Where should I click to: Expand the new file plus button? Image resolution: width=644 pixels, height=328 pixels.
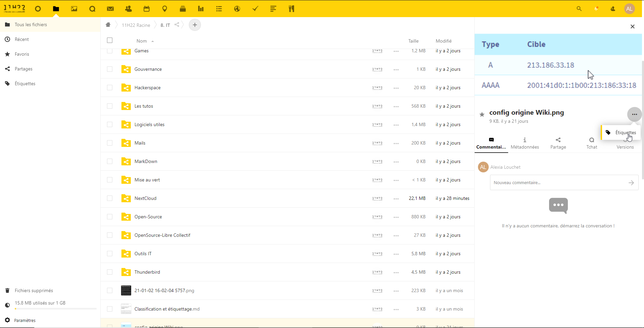(195, 25)
